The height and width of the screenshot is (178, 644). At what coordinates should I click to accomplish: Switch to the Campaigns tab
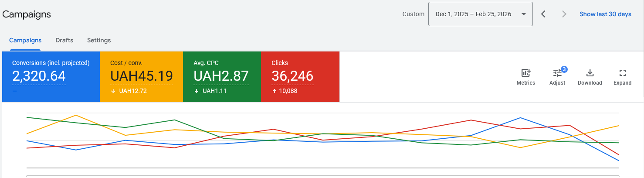[x=25, y=40]
